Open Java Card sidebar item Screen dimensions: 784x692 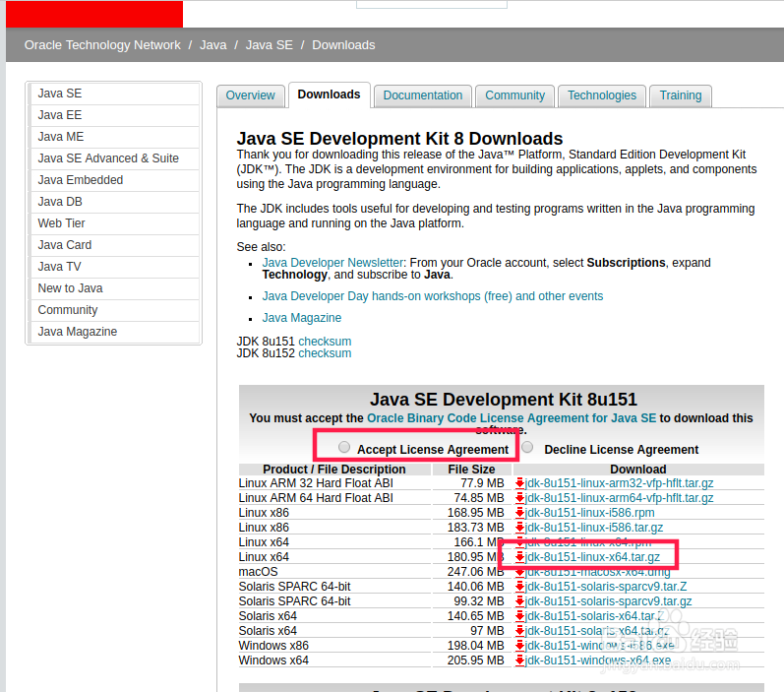[x=114, y=245]
